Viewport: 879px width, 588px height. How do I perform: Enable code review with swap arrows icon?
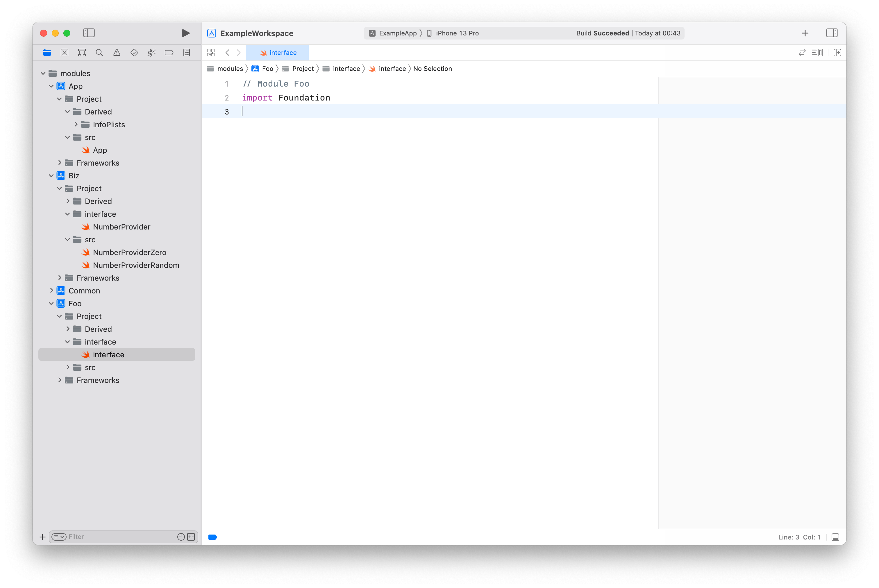(802, 53)
